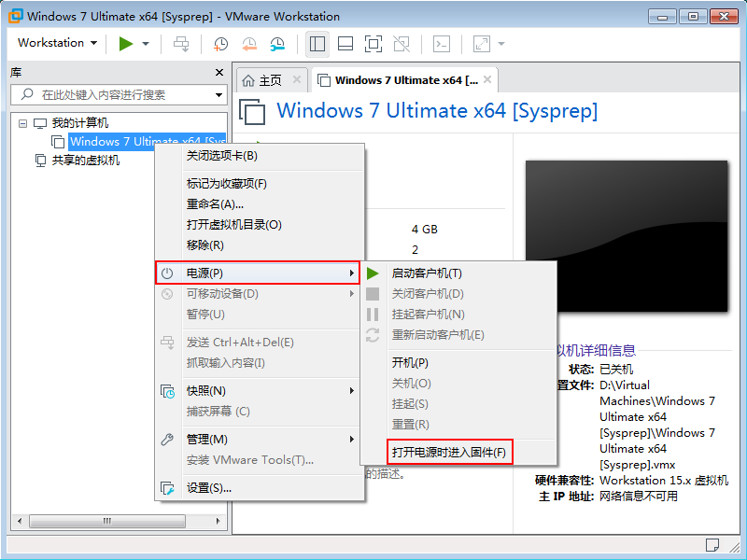Image resolution: width=747 pixels, height=560 pixels.
Task: Close the library panel with X
Action: [219, 72]
